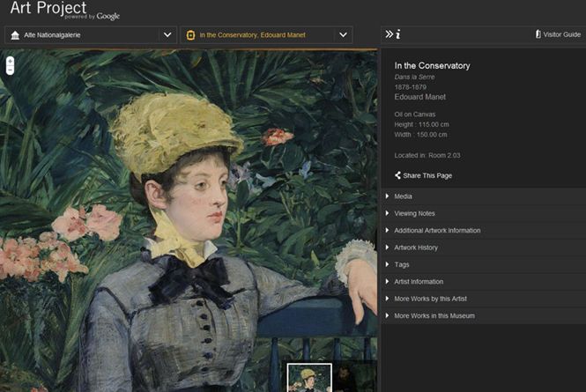
Task: Click the zoom slider on the painting
Action: click(10, 65)
